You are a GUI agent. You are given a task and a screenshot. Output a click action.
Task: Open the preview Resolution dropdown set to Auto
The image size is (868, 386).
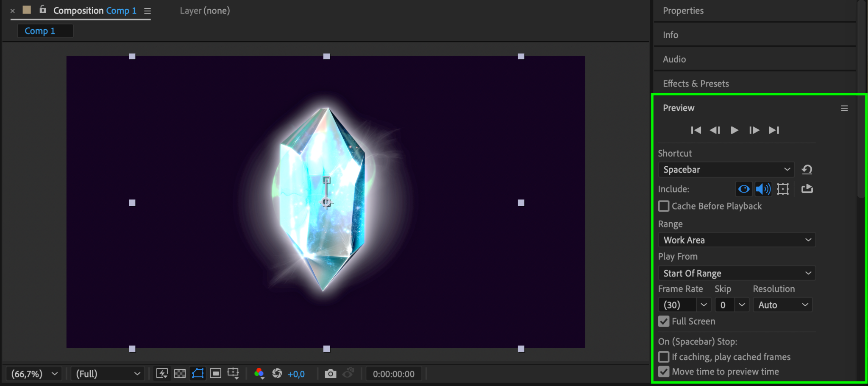[x=782, y=305]
